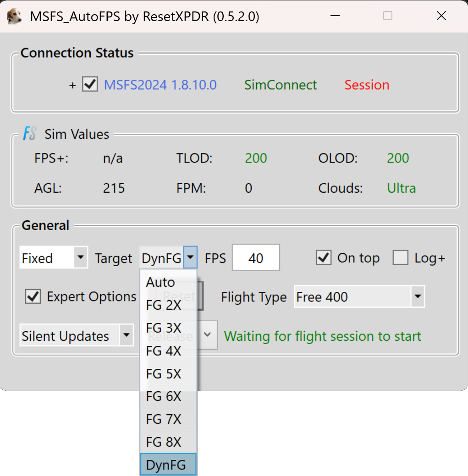Click the TLOD value 200

click(x=256, y=158)
